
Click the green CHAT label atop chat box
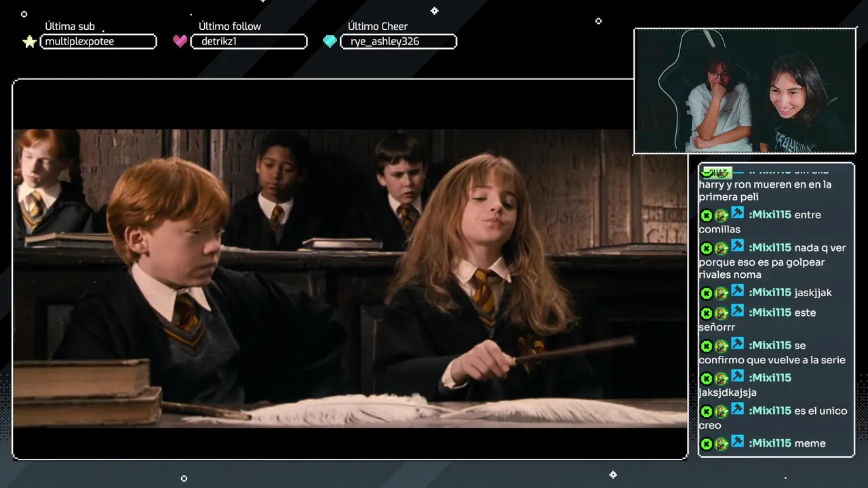point(717,172)
